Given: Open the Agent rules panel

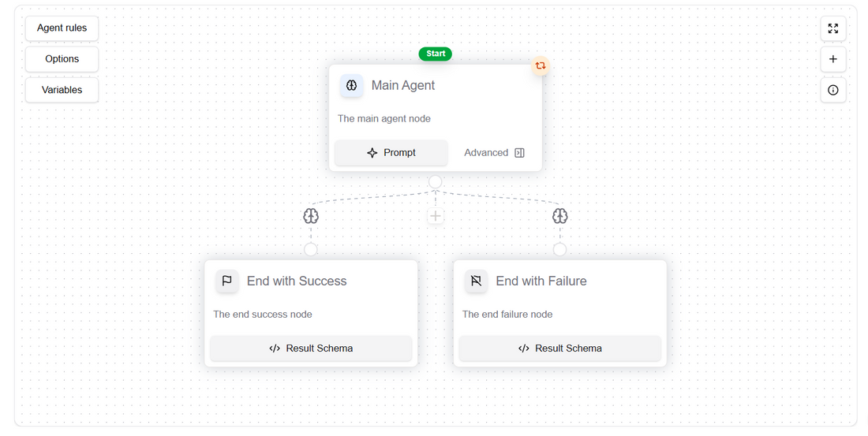Looking at the screenshot, I should point(62,28).
